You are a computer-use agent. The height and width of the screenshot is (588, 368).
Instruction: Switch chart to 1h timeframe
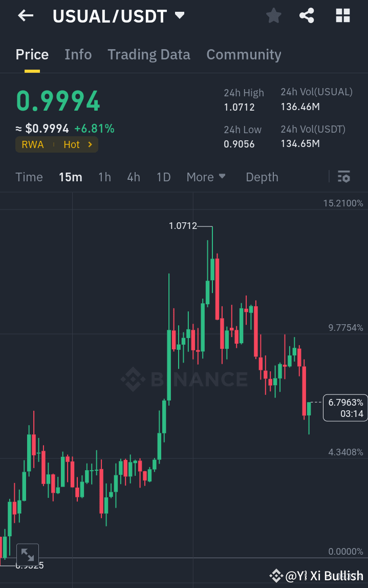pos(104,177)
